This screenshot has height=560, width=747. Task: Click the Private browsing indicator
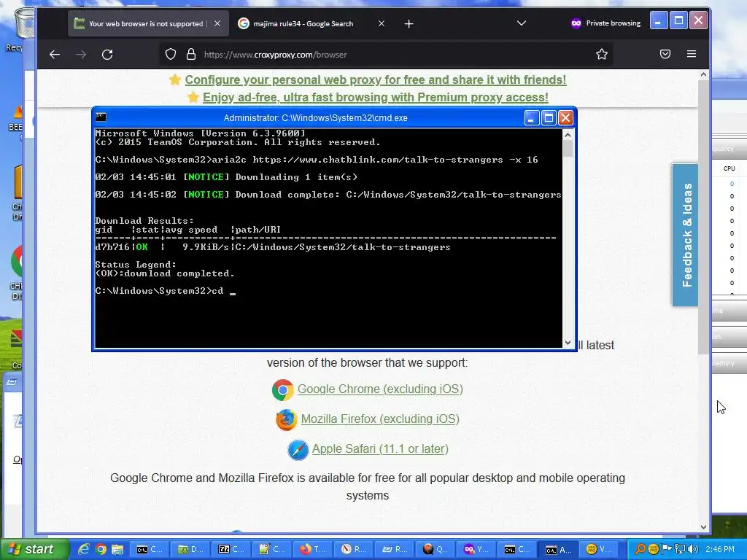coord(605,23)
